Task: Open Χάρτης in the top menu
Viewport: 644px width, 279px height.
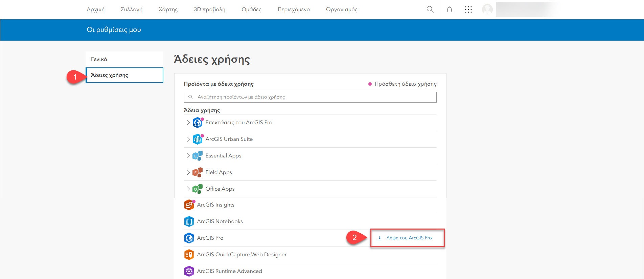Action: click(168, 9)
